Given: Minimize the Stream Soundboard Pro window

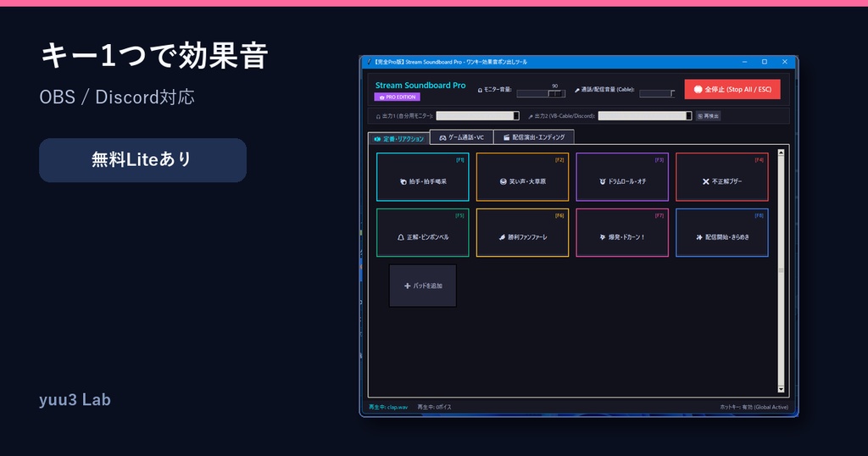Looking at the screenshot, I should click(x=744, y=62).
